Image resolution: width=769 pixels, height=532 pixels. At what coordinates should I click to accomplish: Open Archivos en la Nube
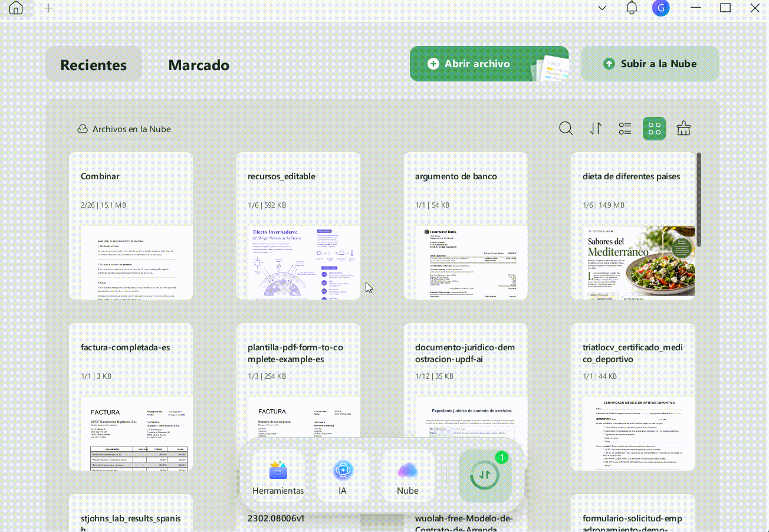pyautogui.click(x=123, y=129)
